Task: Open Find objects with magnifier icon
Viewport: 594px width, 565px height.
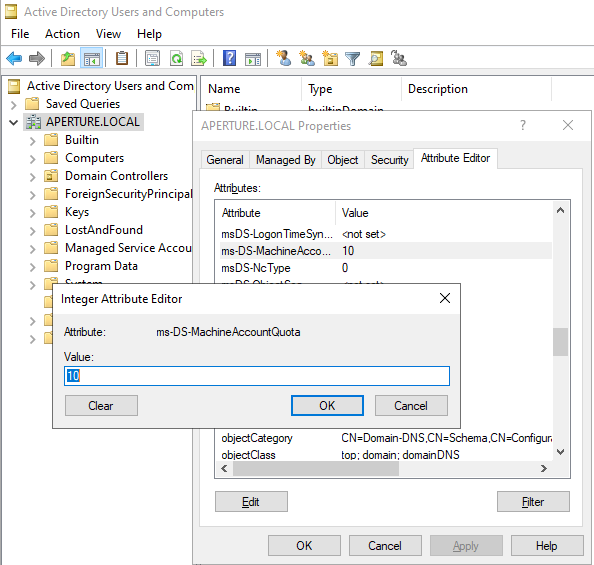Action: point(376,59)
